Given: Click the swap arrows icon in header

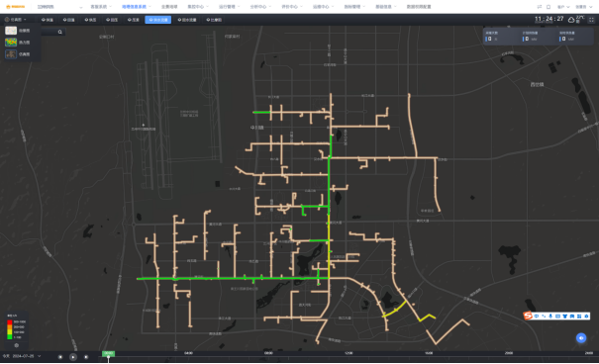Looking at the screenshot, I should [x=540, y=7].
